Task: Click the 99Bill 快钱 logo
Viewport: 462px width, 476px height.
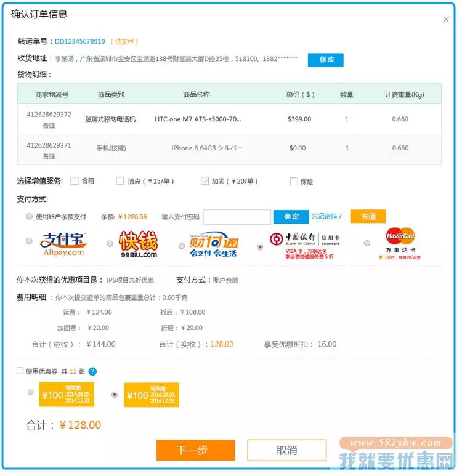Action: tap(139, 244)
